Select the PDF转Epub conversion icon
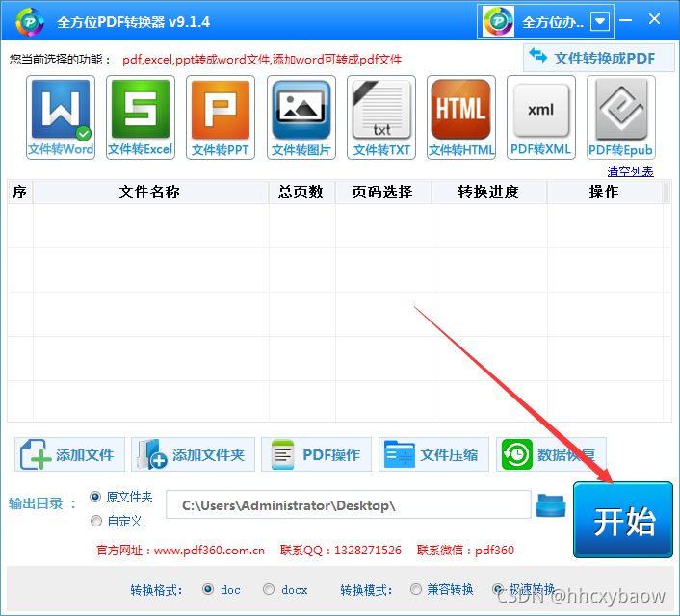 click(620, 117)
